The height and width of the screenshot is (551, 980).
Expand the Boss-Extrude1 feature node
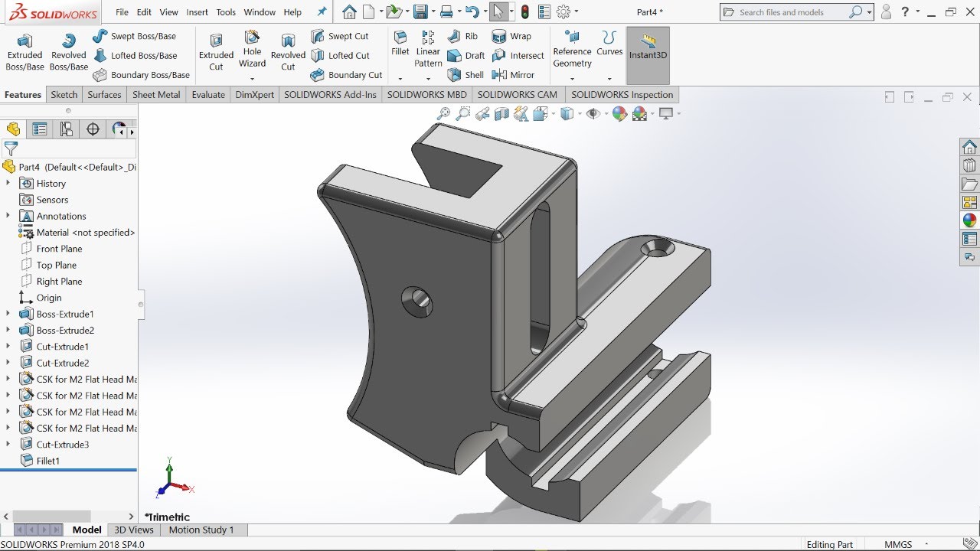point(8,314)
